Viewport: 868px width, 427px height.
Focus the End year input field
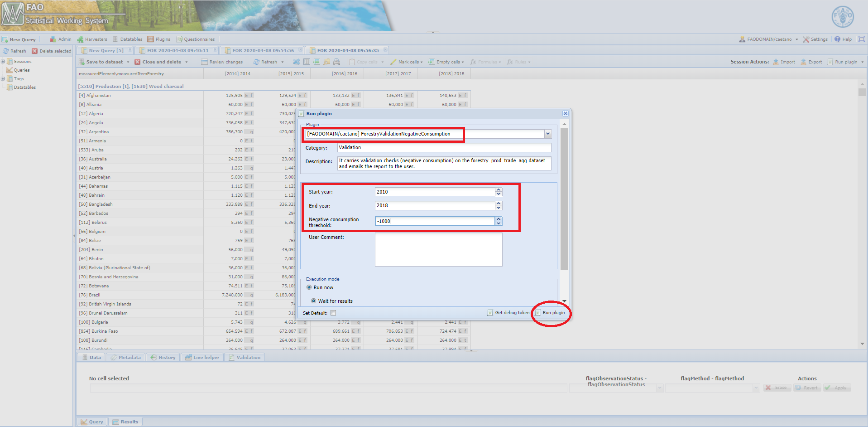(x=435, y=205)
